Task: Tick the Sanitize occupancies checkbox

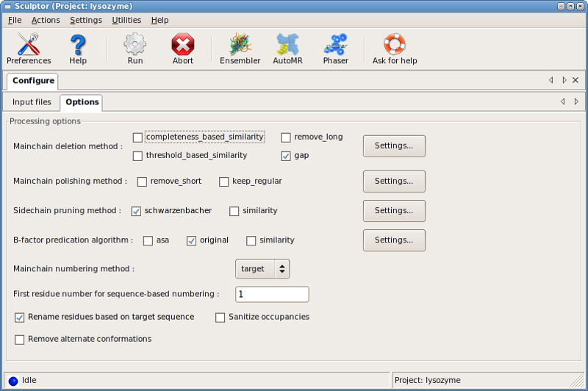Action: point(220,318)
